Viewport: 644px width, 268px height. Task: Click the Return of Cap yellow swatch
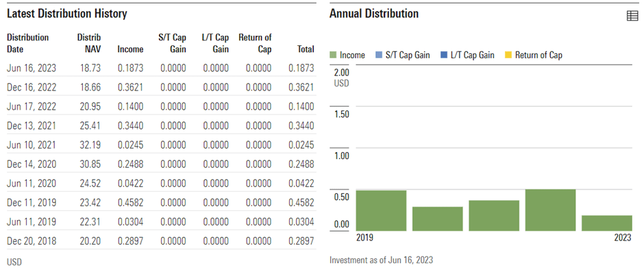click(x=508, y=55)
